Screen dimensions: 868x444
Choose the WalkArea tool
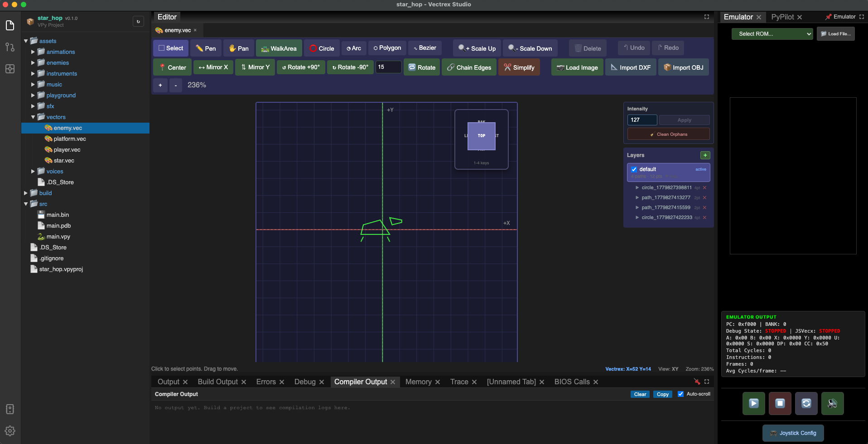pyautogui.click(x=279, y=48)
